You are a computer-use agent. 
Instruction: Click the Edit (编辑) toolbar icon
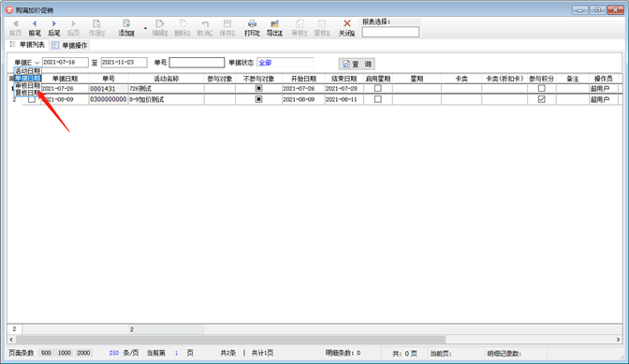[x=160, y=28]
